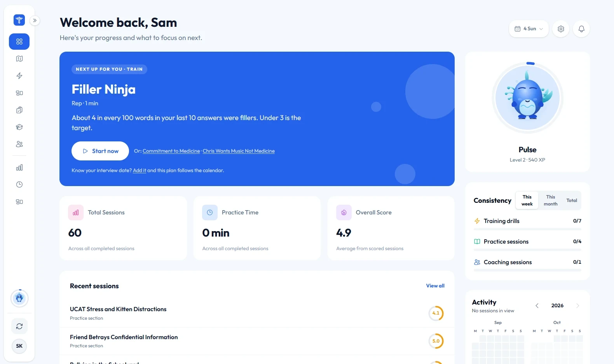
Task: Switch Consistency to This month
Action: click(551, 200)
